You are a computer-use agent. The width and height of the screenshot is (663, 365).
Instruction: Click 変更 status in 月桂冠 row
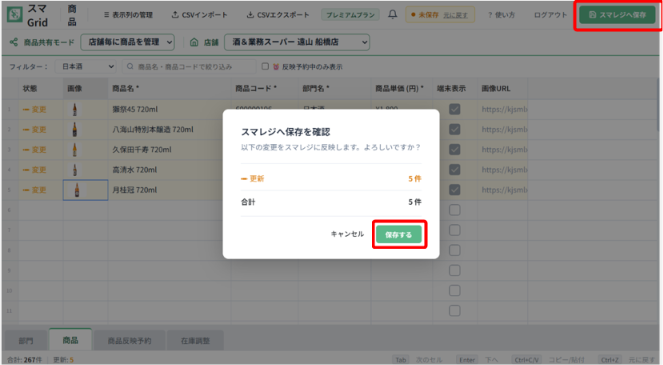pos(34,190)
